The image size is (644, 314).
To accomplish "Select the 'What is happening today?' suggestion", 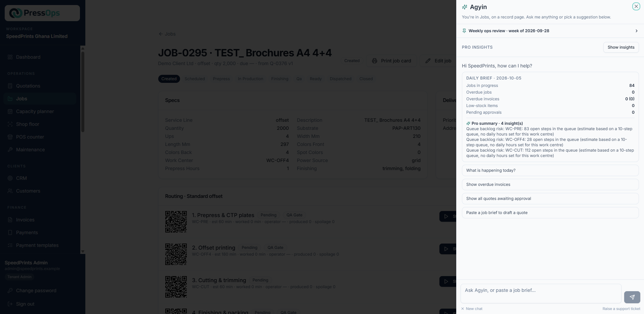I will point(550,170).
